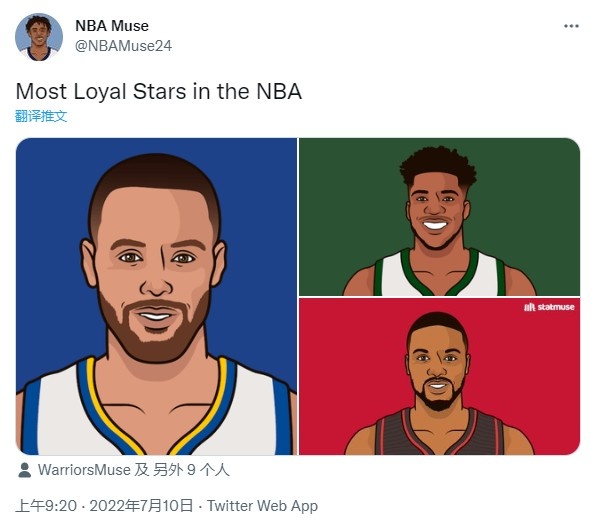Open the blue Warriors player image
Image resolution: width=595 pixels, height=529 pixels.
tap(156, 296)
